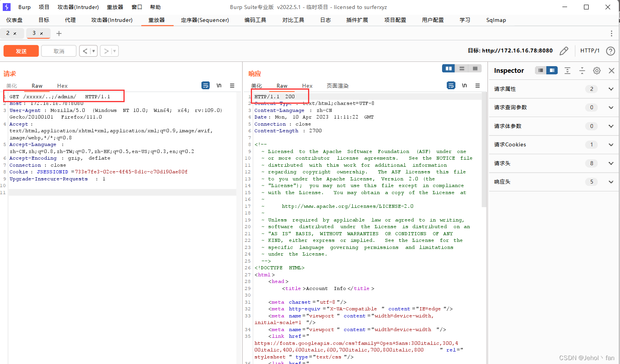Select the response Hex view tab

point(307,86)
